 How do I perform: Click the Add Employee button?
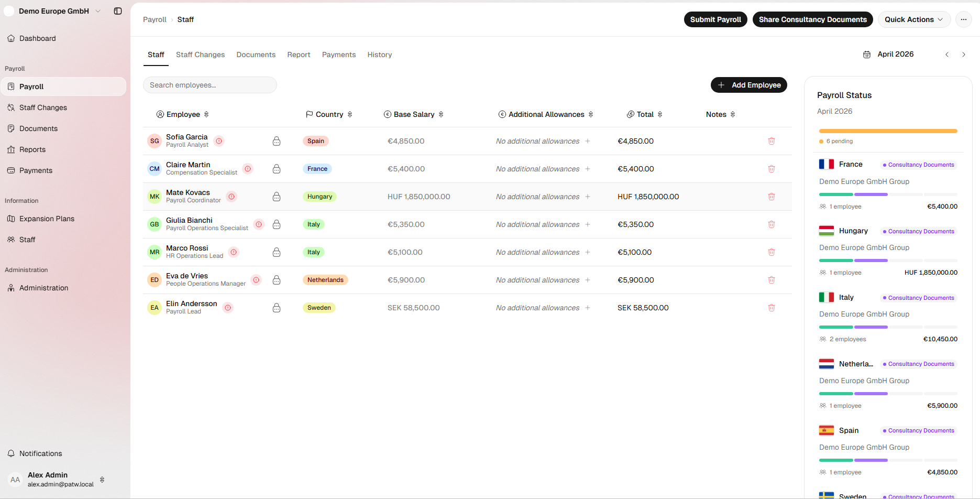[749, 85]
